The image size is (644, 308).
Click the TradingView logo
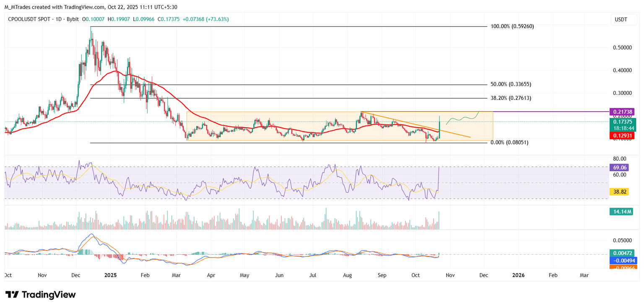(40, 295)
